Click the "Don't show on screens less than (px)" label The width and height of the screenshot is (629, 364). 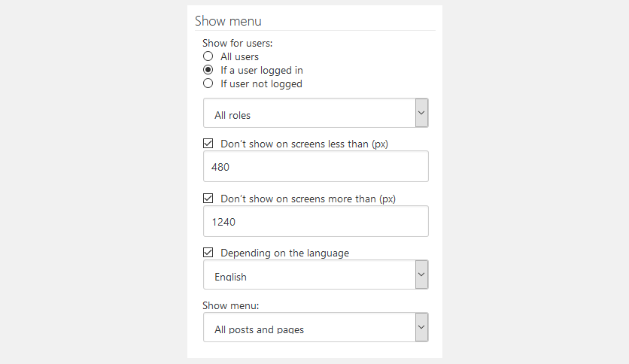(304, 143)
